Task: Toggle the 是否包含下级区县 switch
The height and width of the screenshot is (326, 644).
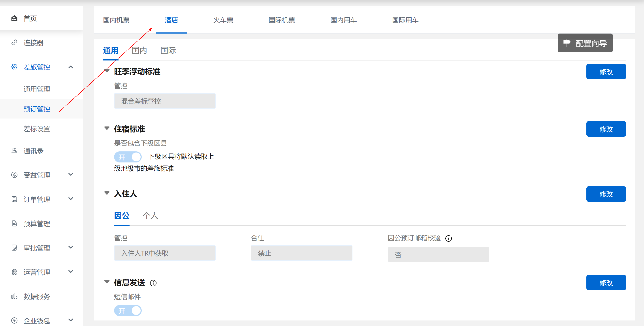Action: click(x=128, y=157)
